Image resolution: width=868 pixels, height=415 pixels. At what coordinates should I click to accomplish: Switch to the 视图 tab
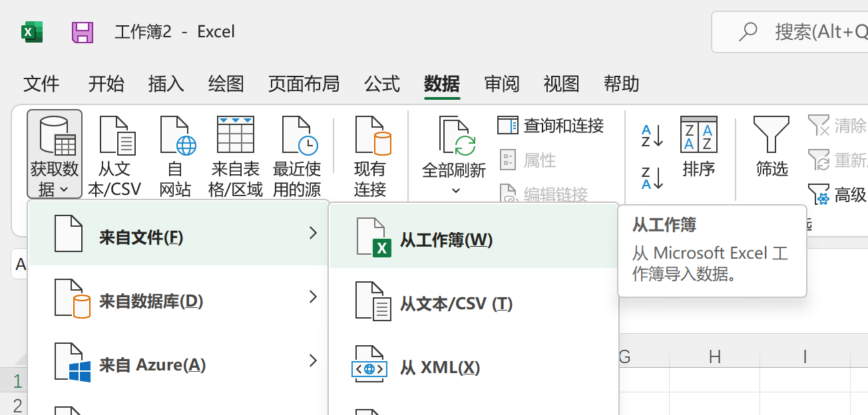tap(561, 84)
